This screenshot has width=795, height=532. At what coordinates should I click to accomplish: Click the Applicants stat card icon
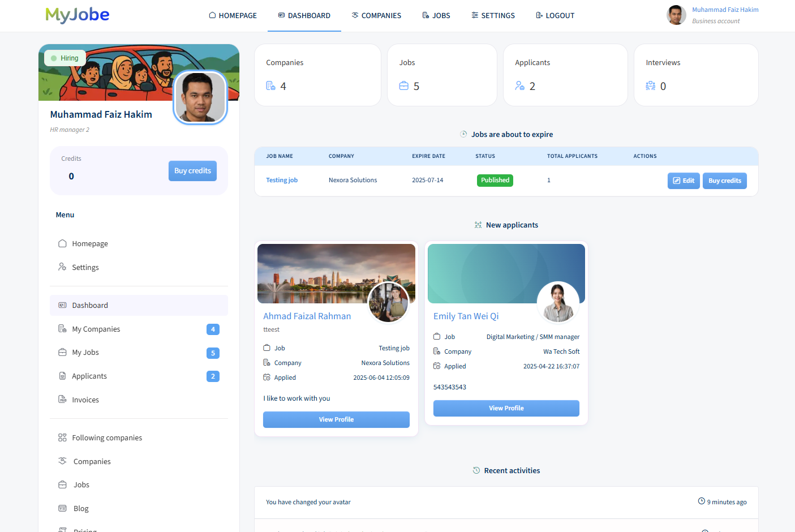520,85
